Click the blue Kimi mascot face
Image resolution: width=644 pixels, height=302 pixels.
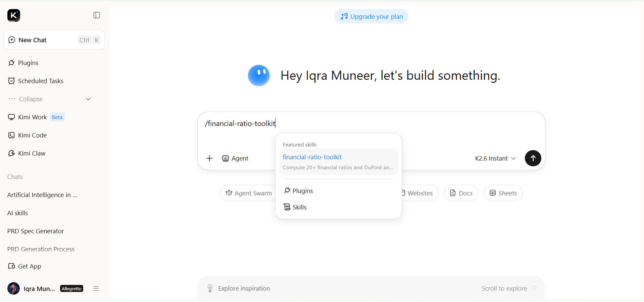259,75
